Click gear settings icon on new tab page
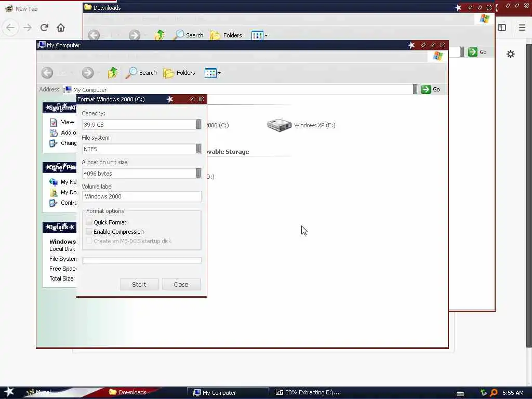 (510, 54)
